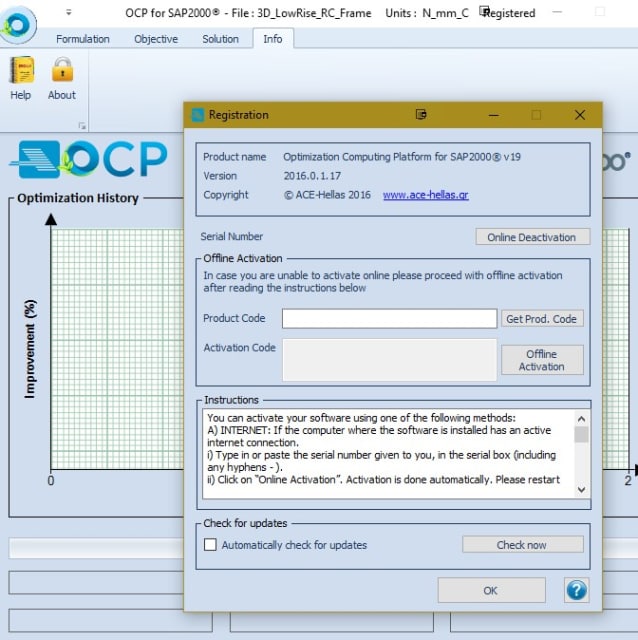Confirm the dialog with the OK button
638x640 pixels.
pyautogui.click(x=491, y=590)
